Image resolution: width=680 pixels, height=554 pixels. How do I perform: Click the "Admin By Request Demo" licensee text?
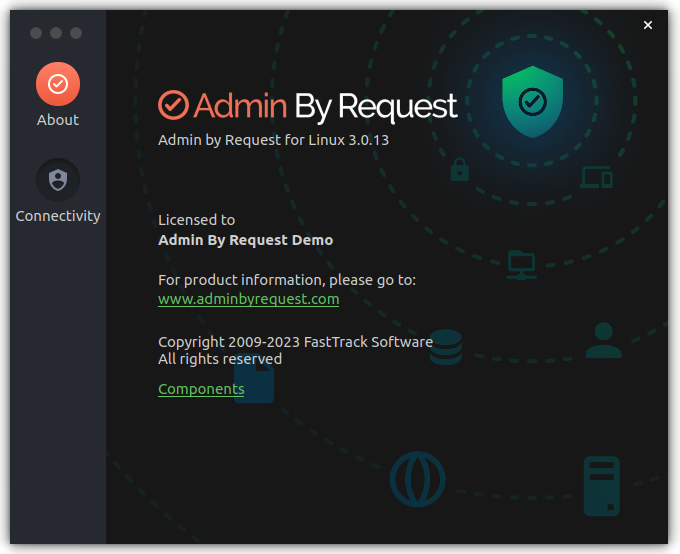tap(245, 240)
